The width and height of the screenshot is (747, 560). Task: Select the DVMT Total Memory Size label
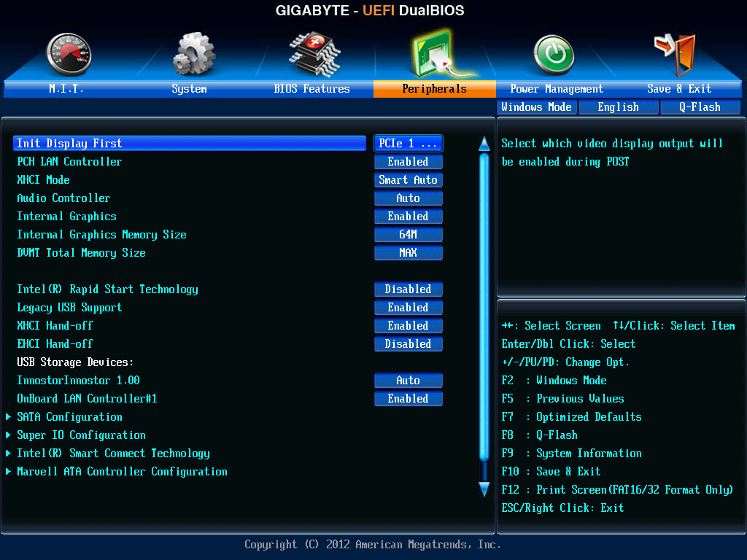(x=82, y=252)
